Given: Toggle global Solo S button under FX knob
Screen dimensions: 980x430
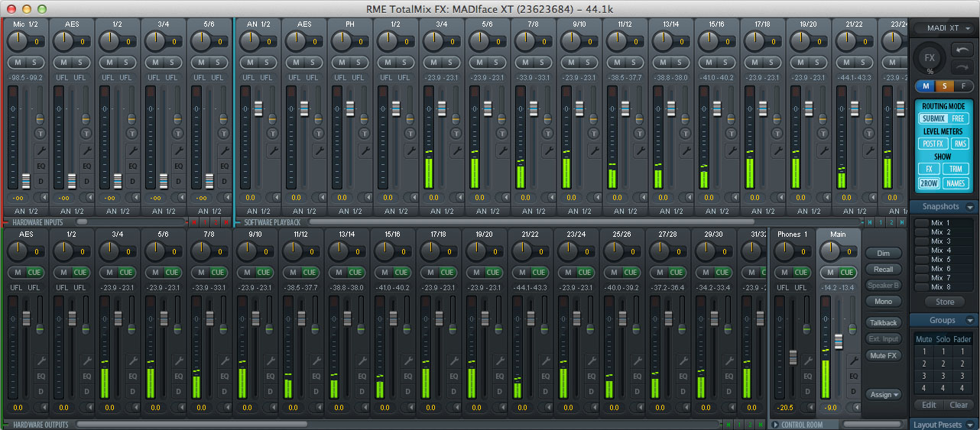Looking at the screenshot, I should [944, 86].
